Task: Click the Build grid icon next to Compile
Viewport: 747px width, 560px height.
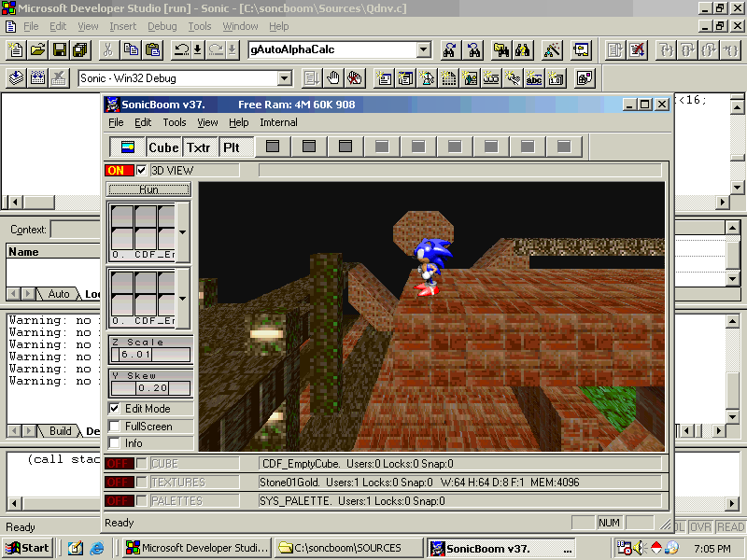Action: [x=37, y=78]
